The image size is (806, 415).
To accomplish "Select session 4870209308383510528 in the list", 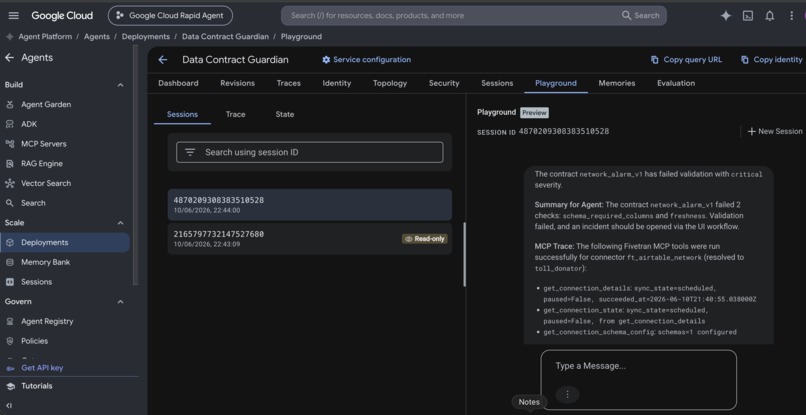I will 309,205.
